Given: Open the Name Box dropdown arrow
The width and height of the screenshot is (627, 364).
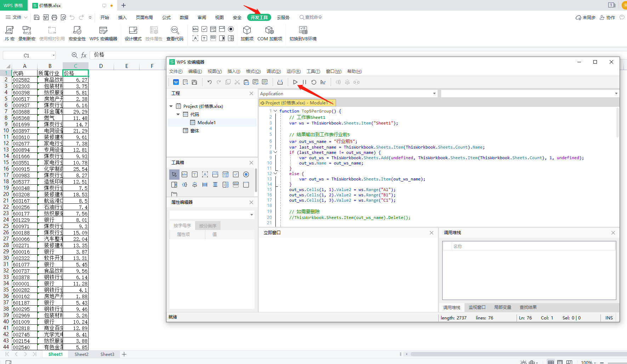Looking at the screenshot, I should point(53,55).
